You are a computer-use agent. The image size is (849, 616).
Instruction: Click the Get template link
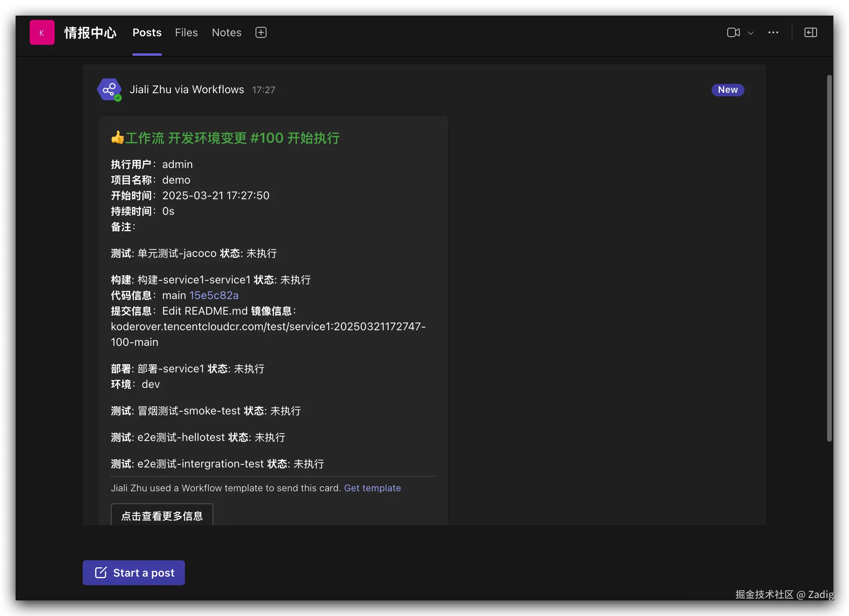(x=372, y=488)
